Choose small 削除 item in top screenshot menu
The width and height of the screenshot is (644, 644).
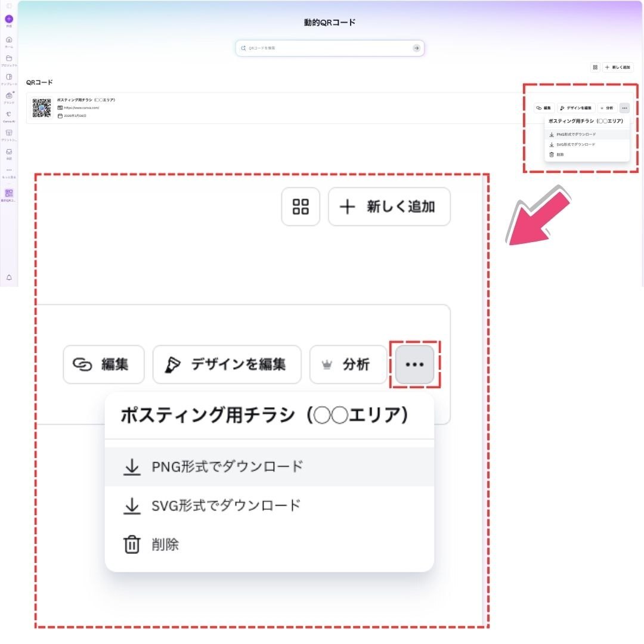tap(587, 154)
